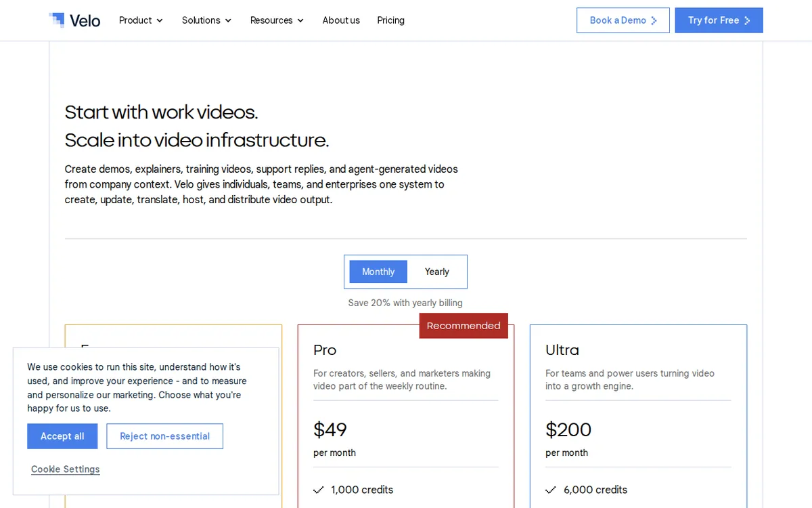Screen dimensions: 812x508
Task: Start with the Try for Free button
Action: pyautogui.click(x=719, y=20)
